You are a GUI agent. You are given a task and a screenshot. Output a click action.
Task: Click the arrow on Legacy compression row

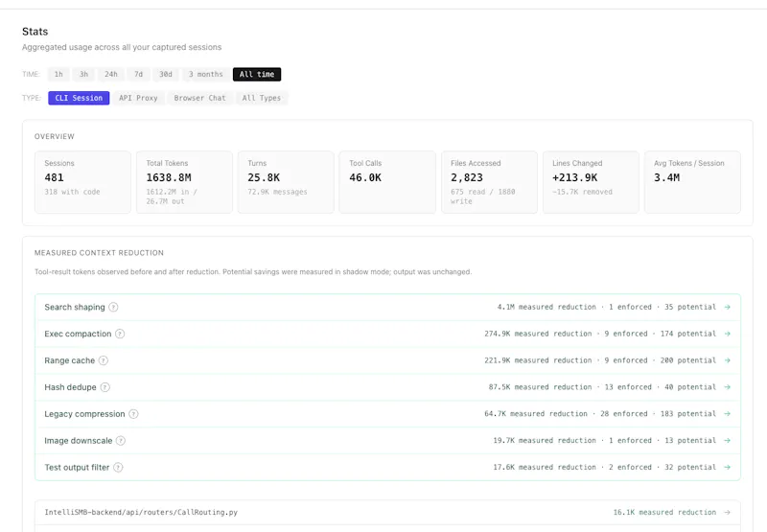point(728,414)
